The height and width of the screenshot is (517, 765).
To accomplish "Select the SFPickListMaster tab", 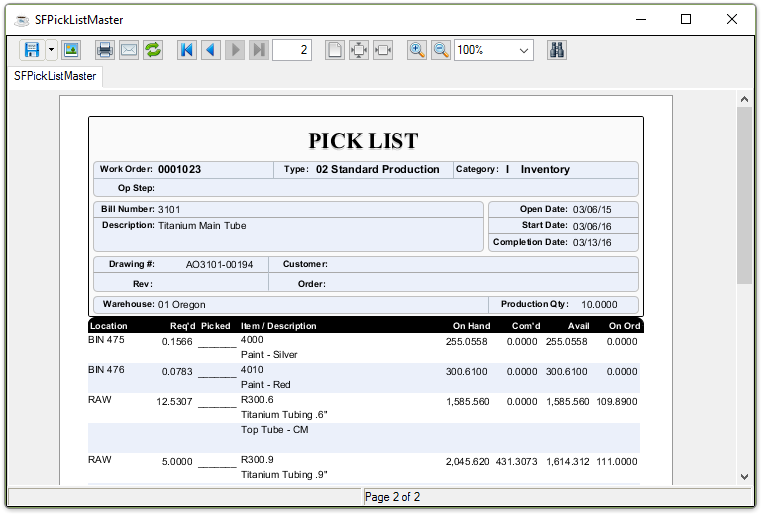I will click(56, 76).
